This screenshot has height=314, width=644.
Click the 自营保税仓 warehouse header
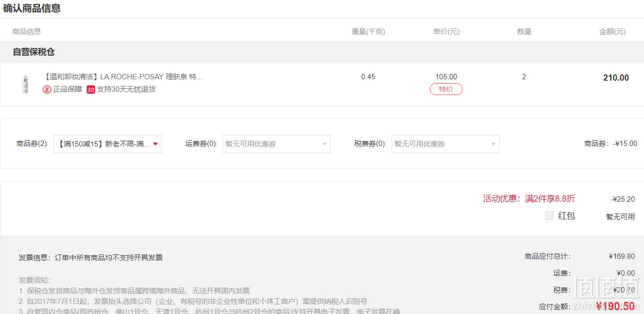[34, 52]
